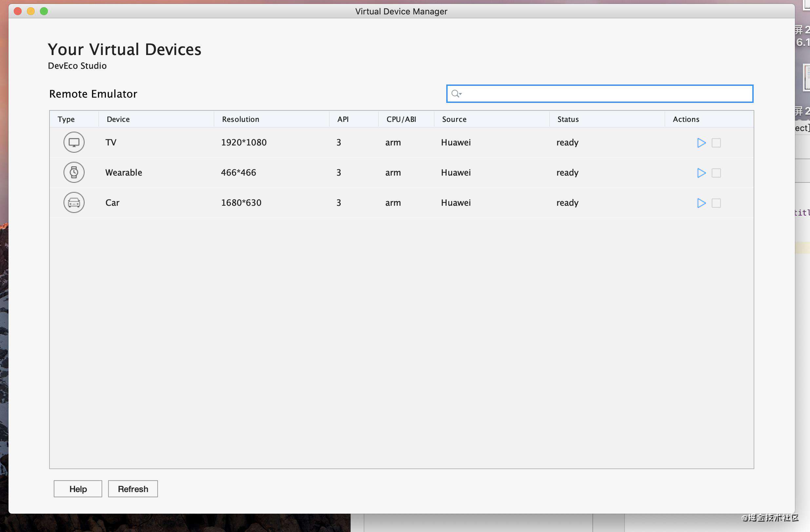The image size is (810, 532).
Task: Click arm CPU cell in Wearable row
Action: (393, 173)
